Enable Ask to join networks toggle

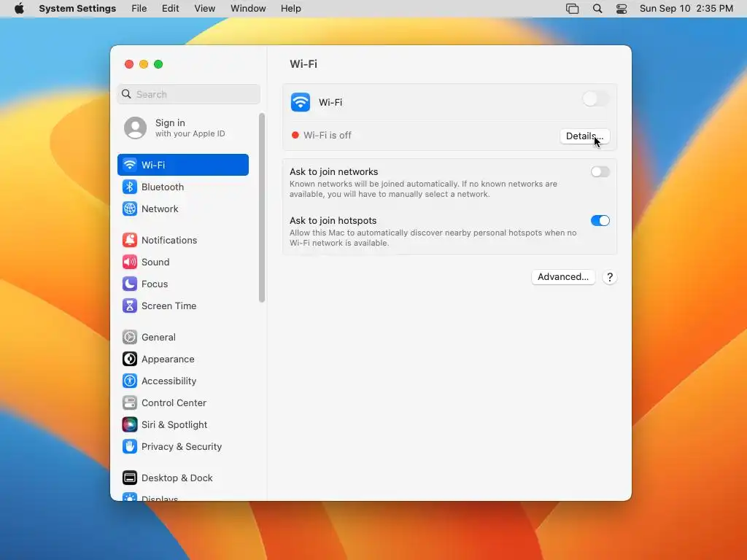pos(600,172)
